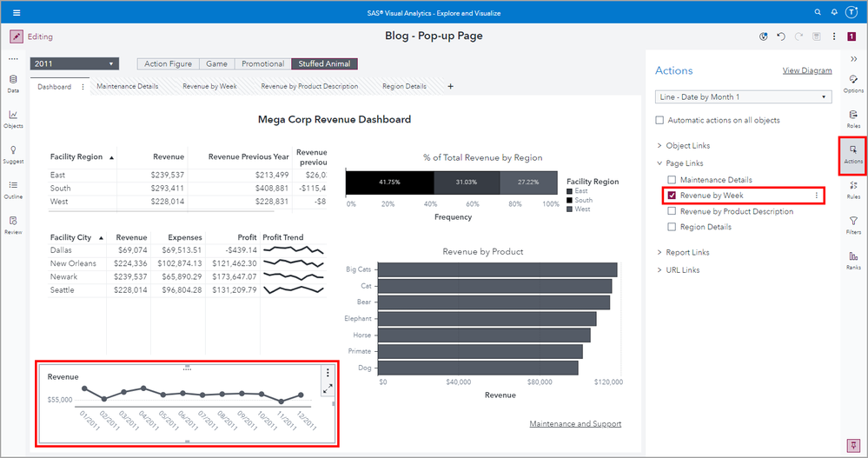Switch to Revenue by Product Description tab

click(x=309, y=86)
